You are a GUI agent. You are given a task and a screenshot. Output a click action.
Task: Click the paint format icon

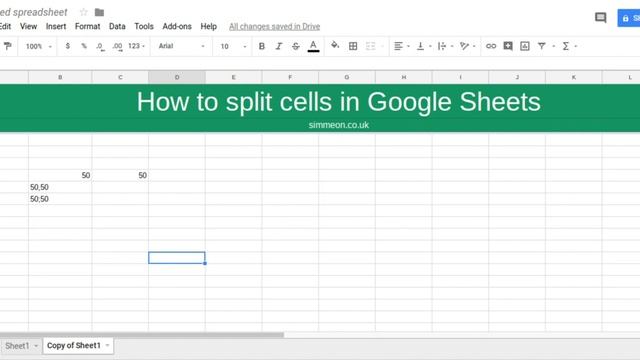coord(7,46)
